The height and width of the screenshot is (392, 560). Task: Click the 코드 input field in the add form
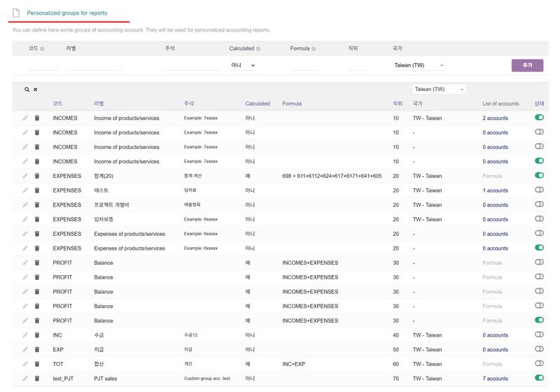coord(43,66)
